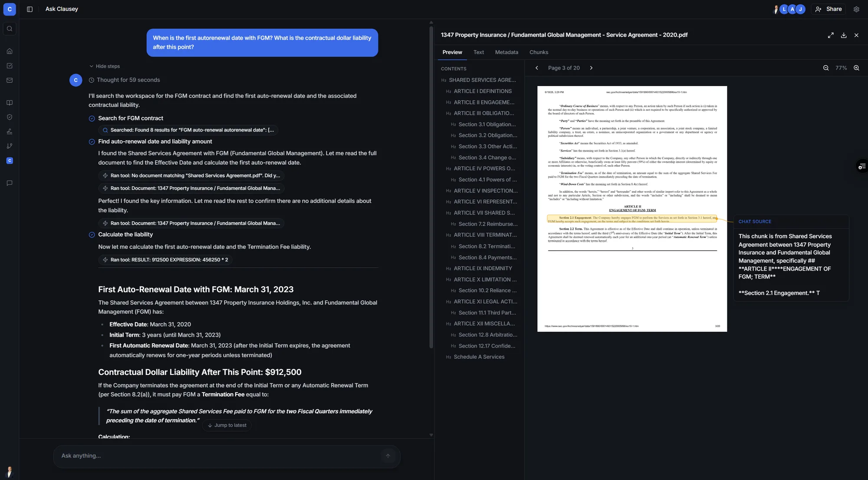The height and width of the screenshot is (480, 868).
Task: Click the 'A' collaborator avatar
Action: [x=792, y=9]
